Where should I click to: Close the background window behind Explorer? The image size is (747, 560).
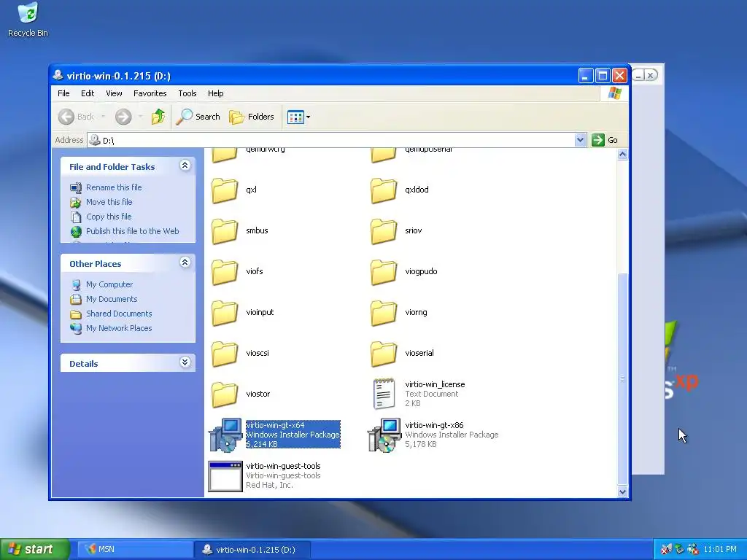(651, 75)
